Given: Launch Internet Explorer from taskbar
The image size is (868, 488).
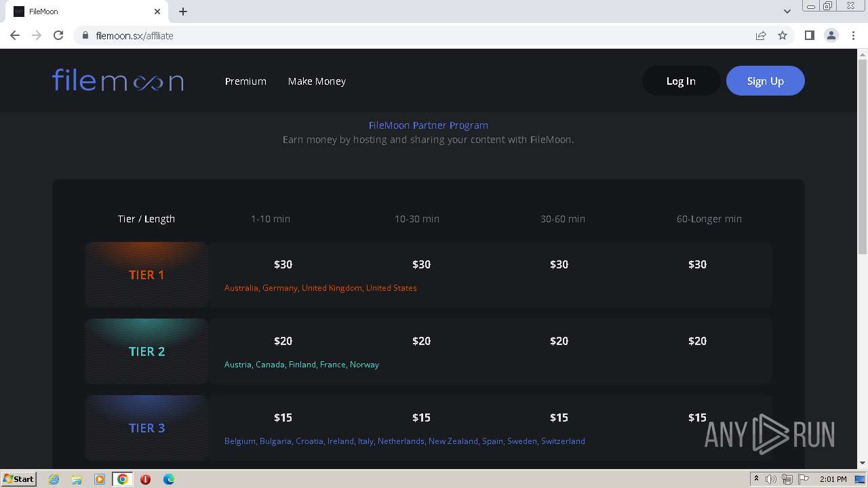Looking at the screenshot, I should [x=54, y=479].
